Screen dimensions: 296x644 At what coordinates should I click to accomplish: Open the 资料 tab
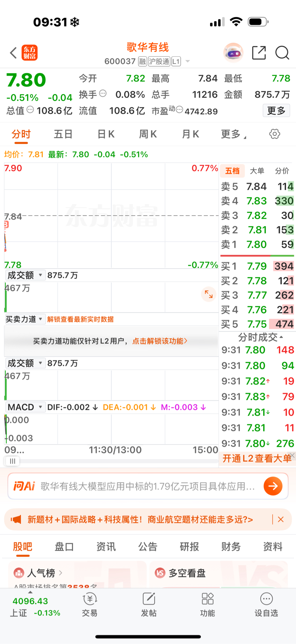[273, 547]
